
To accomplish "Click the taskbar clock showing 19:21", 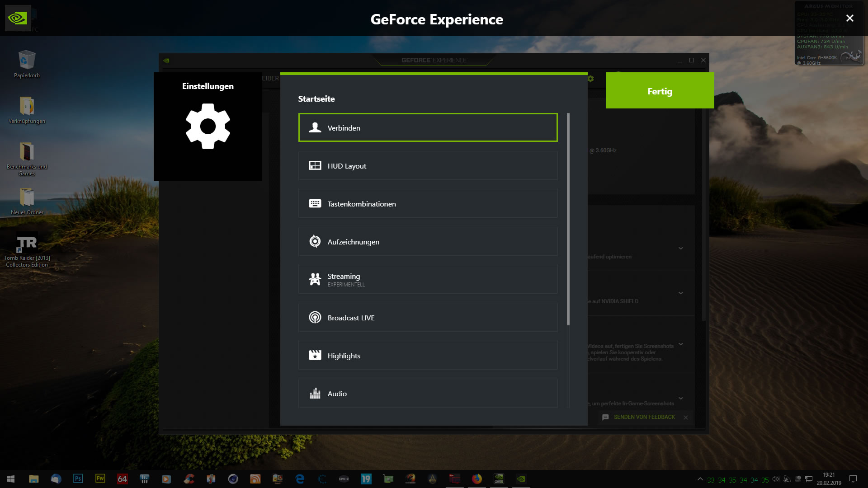I will pyautogui.click(x=829, y=479).
